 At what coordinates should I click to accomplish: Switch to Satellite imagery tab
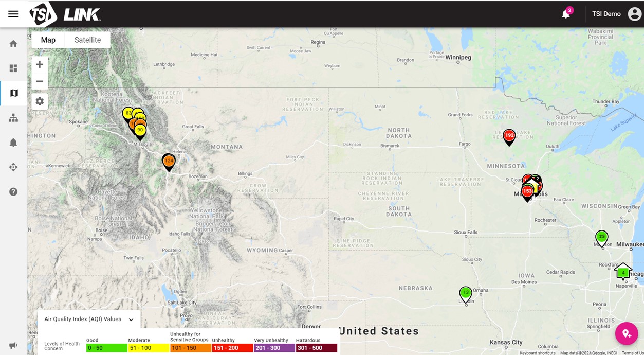pos(87,40)
